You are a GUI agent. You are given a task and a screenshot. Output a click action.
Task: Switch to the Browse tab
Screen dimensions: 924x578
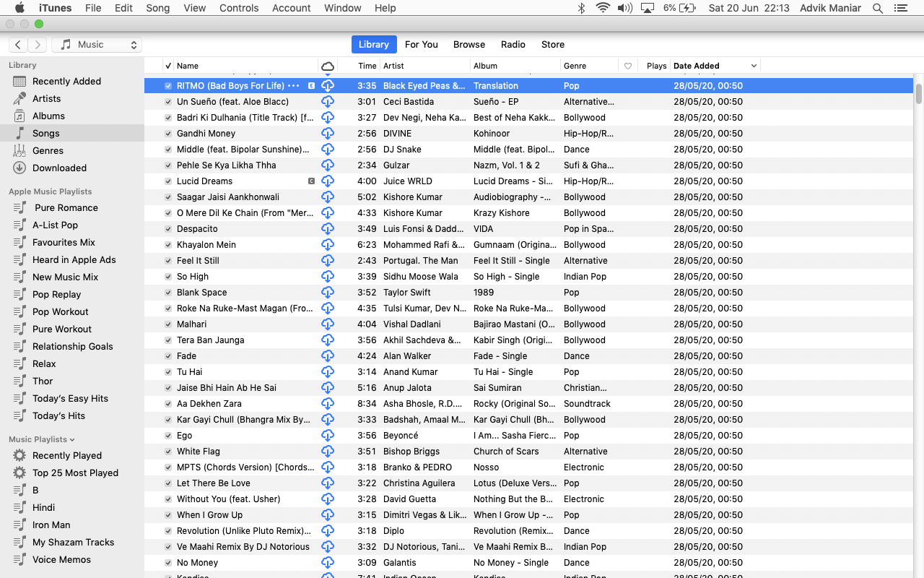pyautogui.click(x=469, y=45)
